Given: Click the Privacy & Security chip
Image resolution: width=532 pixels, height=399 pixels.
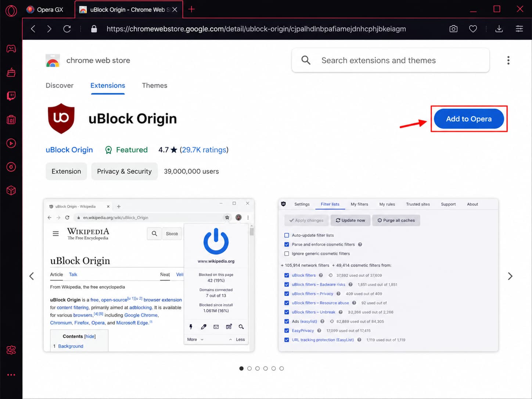Looking at the screenshot, I should point(124,171).
